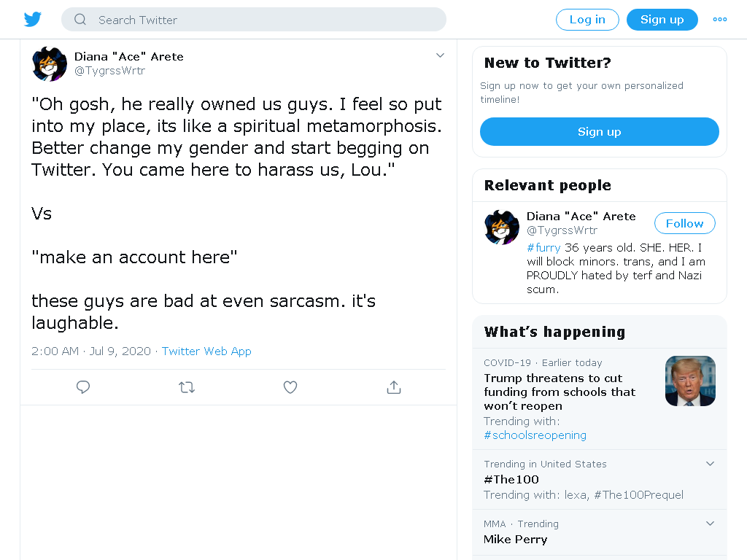The width and height of the screenshot is (747, 560).
Task: Open the #schoolsreopening hashtag
Action: [535, 435]
